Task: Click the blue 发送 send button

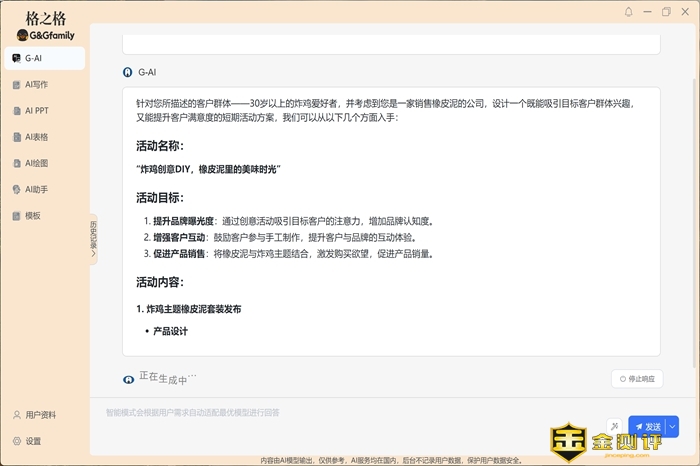Action: coord(647,426)
